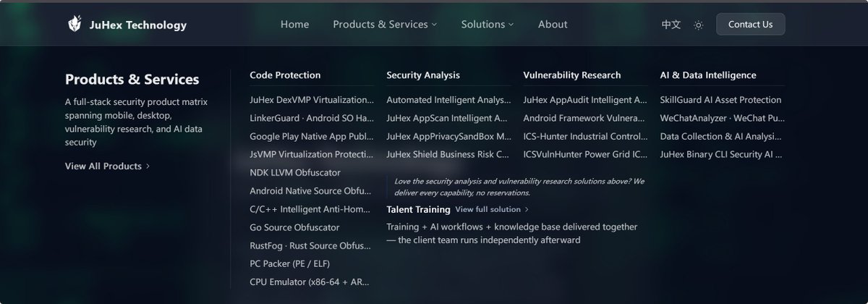The image size is (868, 304).
Task: Open C/C++ Intelligent Anti-Homology item
Action: (311, 209)
